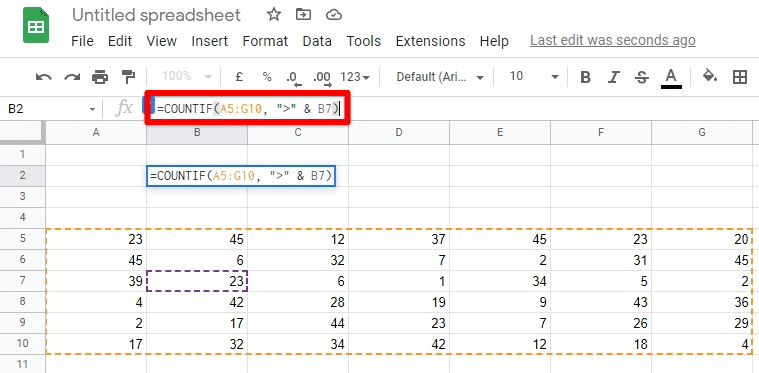759x373 pixels.
Task: Check the cloud save status icon
Action: [x=334, y=15]
